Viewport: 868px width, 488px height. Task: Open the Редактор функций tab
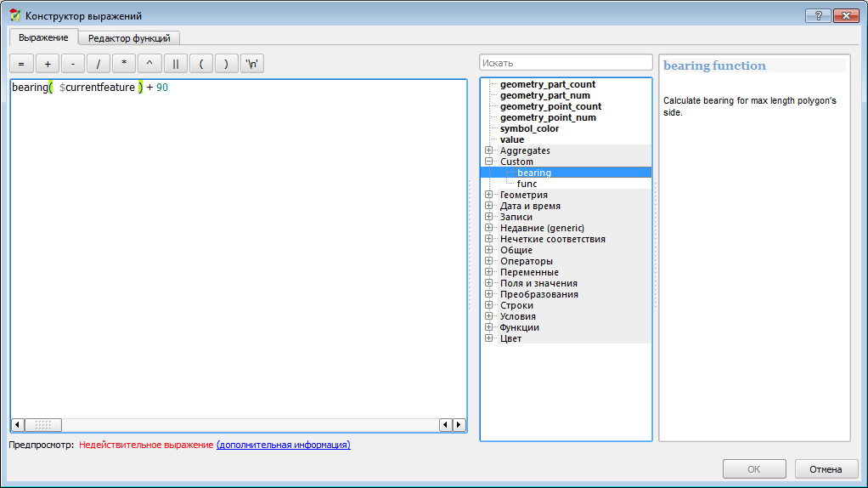(129, 38)
